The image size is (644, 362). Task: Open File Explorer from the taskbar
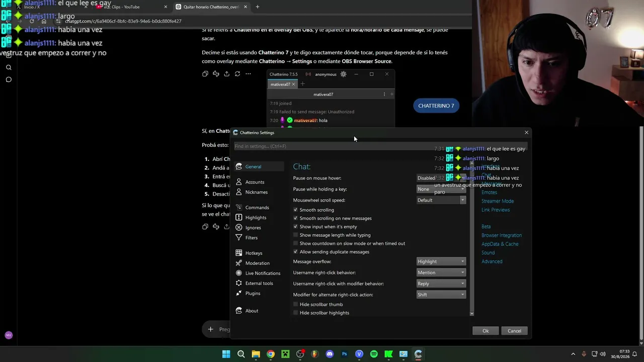tap(256, 354)
